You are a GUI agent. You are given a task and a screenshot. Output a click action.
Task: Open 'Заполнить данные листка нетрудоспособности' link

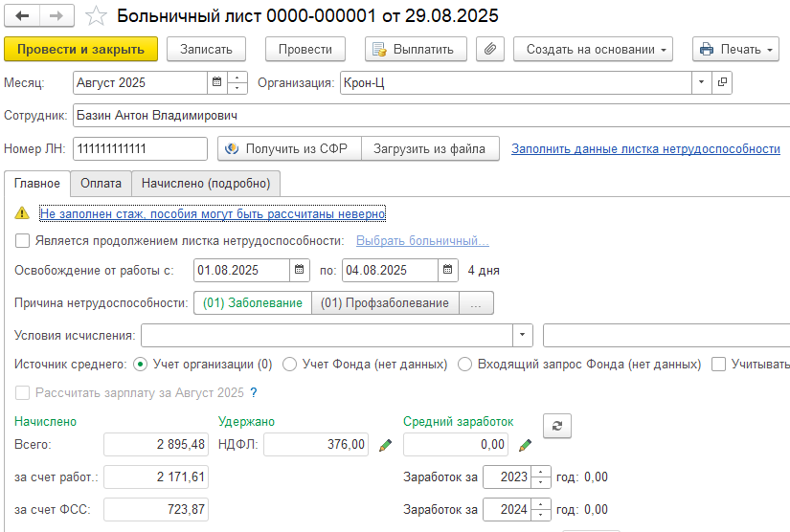coord(645,149)
